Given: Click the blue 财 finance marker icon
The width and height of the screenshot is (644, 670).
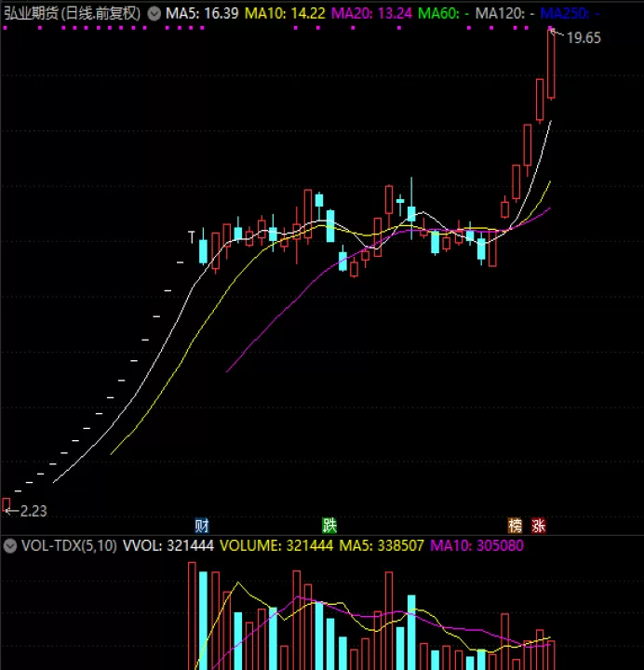Looking at the screenshot, I should tap(202, 526).
